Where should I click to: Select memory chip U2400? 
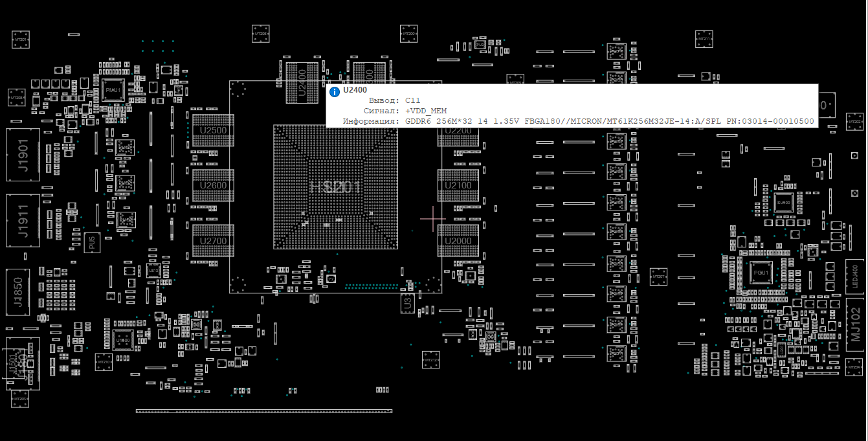pos(302,83)
